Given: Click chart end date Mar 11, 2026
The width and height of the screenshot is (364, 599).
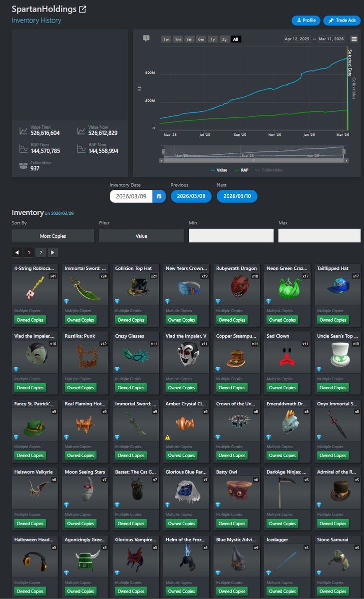Looking at the screenshot, I should pos(331,39).
